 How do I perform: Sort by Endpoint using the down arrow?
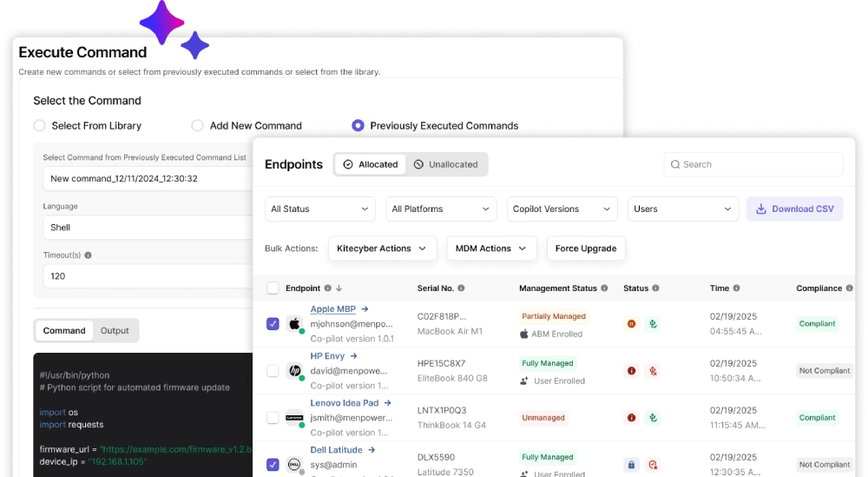pyautogui.click(x=339, y=288)
